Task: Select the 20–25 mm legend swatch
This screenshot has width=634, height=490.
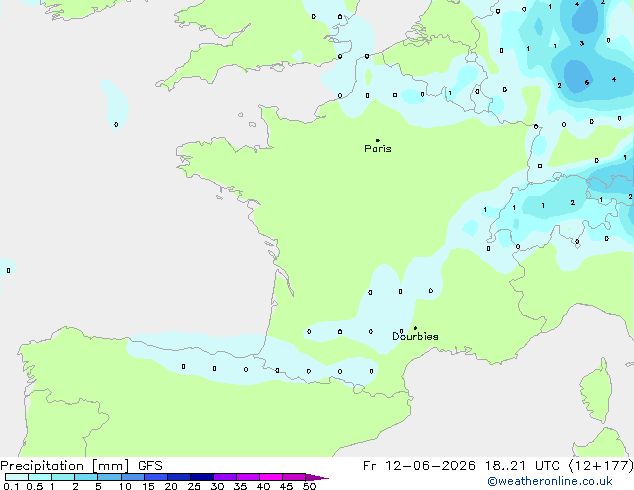Action: tap(179, 477)
